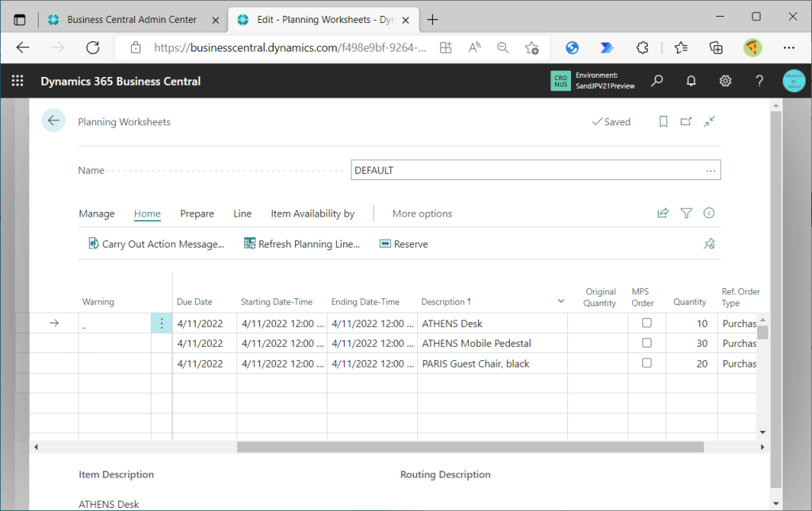Click the Name input field showing DEFAULT
The height and width of the screenshot is (511, 812).
tap(535, 170)
